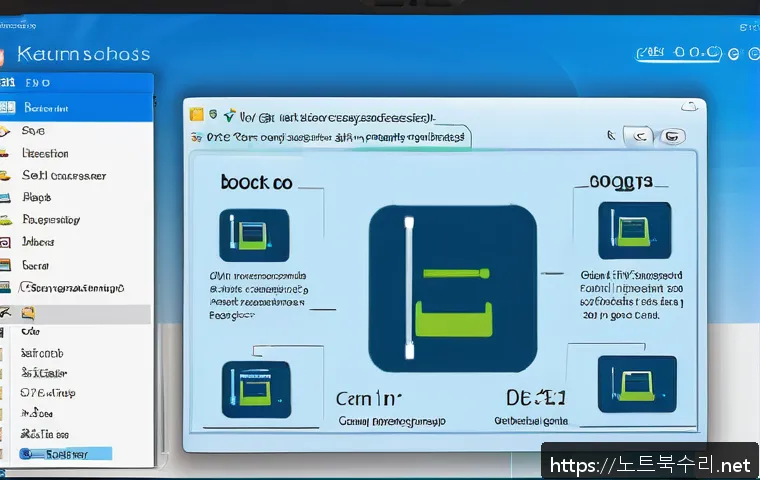Screen dimensions: 760x480
Task: Select the 'Jnbcrs' sidebar item
Action: [38, 242]
